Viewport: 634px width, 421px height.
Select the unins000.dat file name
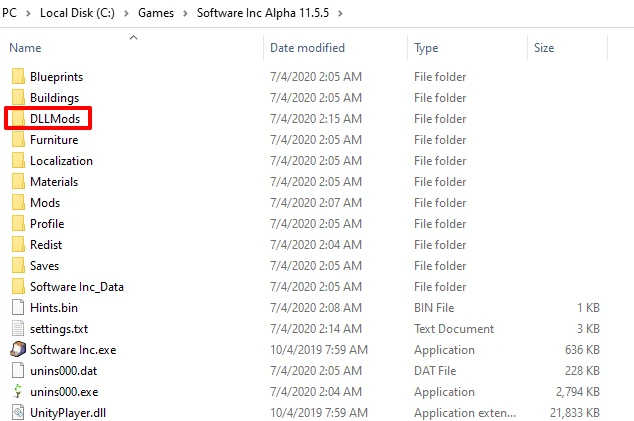coord(63,371)
